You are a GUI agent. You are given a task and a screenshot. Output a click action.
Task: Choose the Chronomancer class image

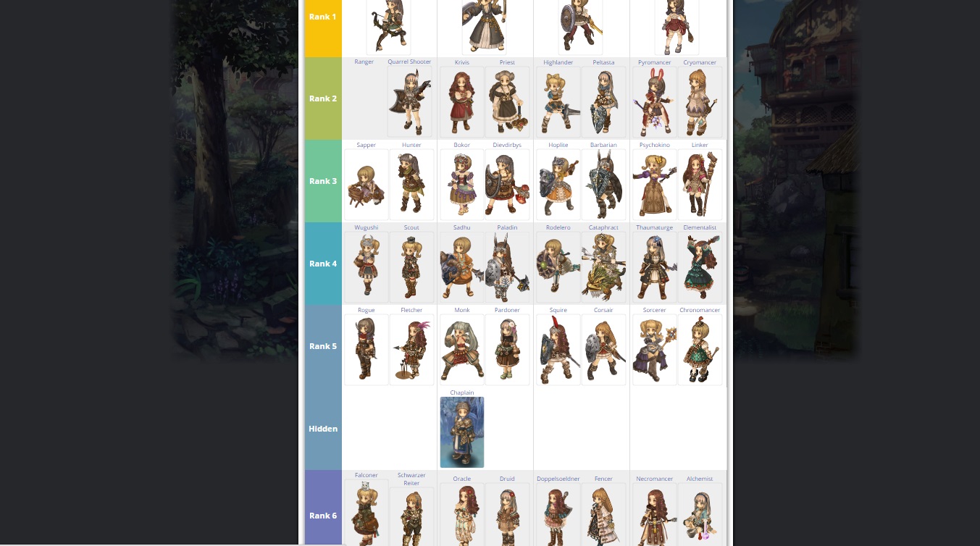[700, 350]
